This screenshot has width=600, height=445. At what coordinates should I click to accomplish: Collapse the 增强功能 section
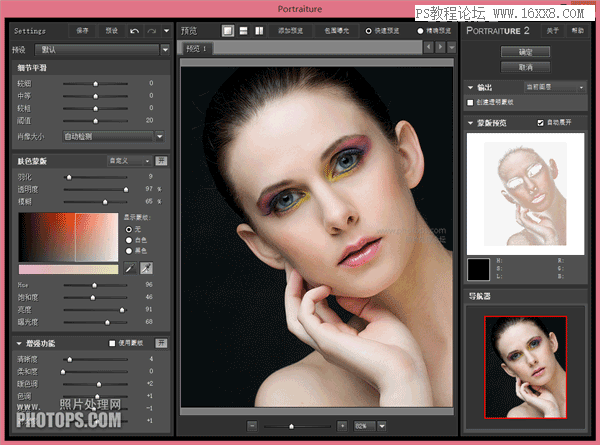coord(19,344)
